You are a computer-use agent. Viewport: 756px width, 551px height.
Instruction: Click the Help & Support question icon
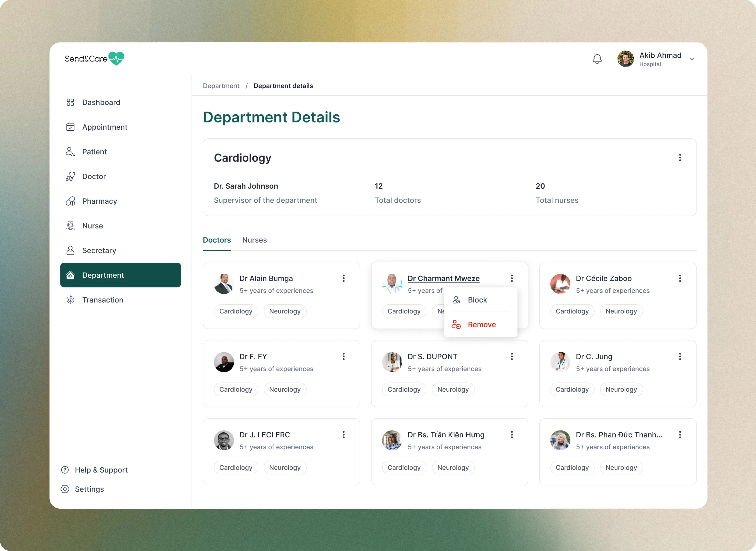click(65, 470)
